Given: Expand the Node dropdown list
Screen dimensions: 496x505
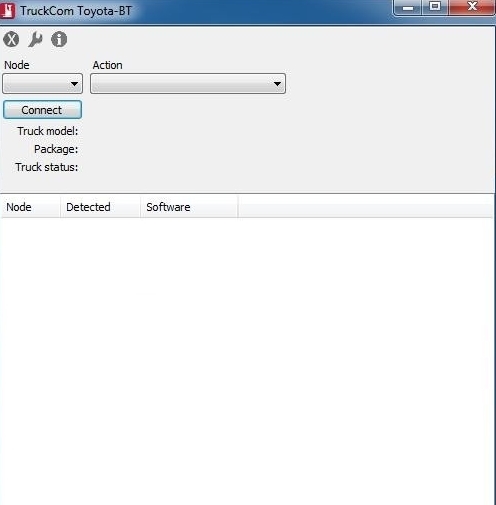Looking at the screenshot, I should point(42,84).
